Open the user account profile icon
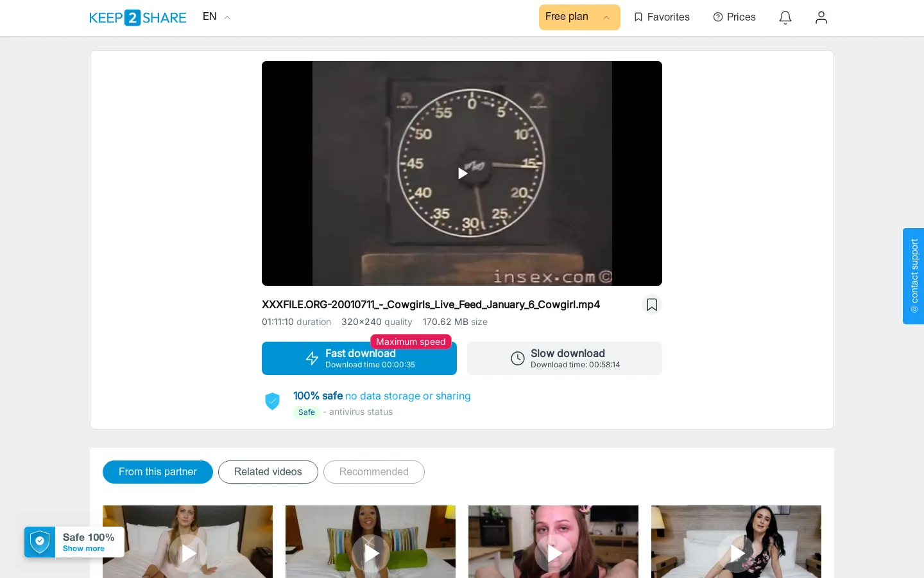This screenshot has height=578, width=924. pyautogui.click(x=821, y=17)
